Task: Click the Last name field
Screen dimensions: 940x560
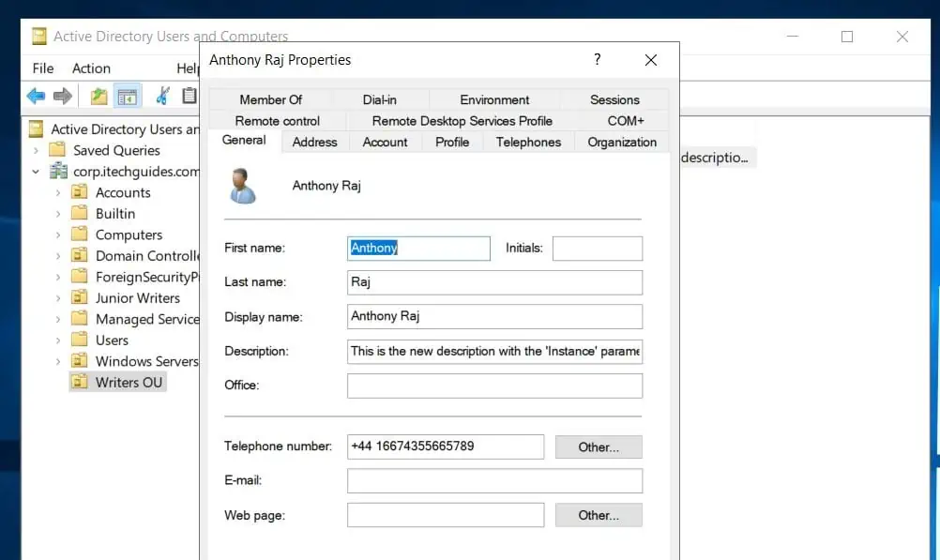Action: 494,282
